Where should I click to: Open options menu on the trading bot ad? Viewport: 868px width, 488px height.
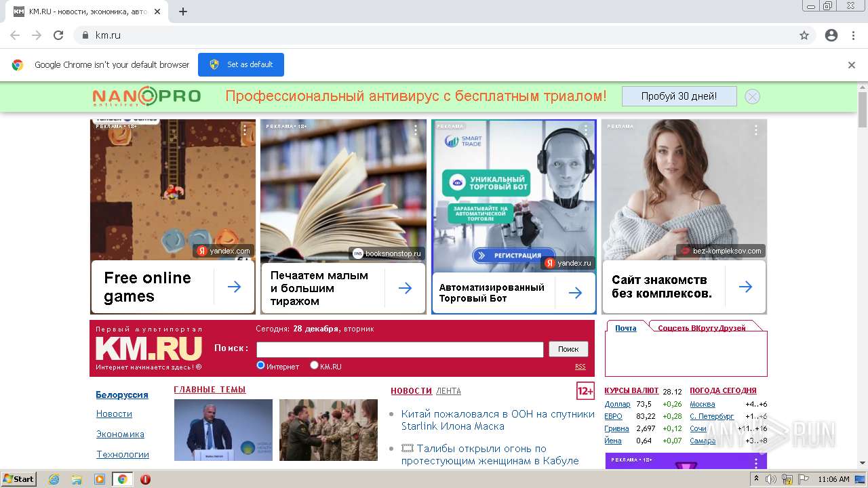[x=586, y=130]
